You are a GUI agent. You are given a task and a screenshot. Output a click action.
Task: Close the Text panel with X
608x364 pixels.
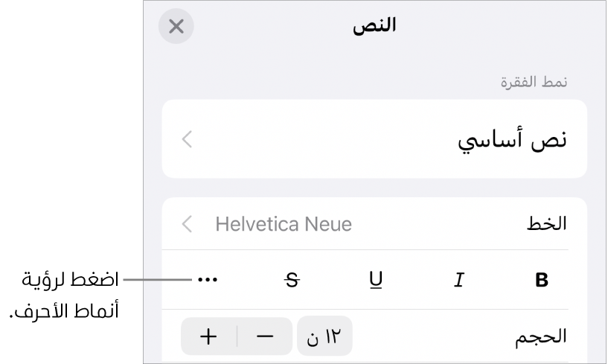click(x=176, y=27)
